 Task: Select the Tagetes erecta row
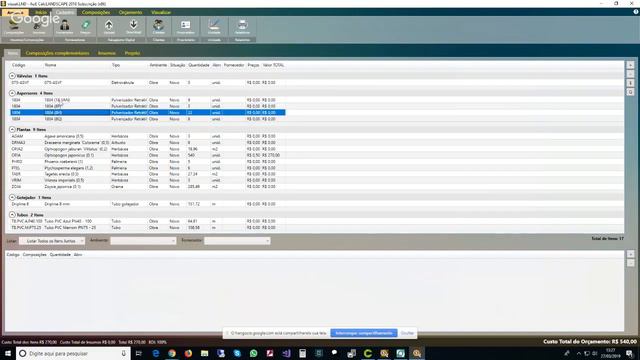[148, 174]
